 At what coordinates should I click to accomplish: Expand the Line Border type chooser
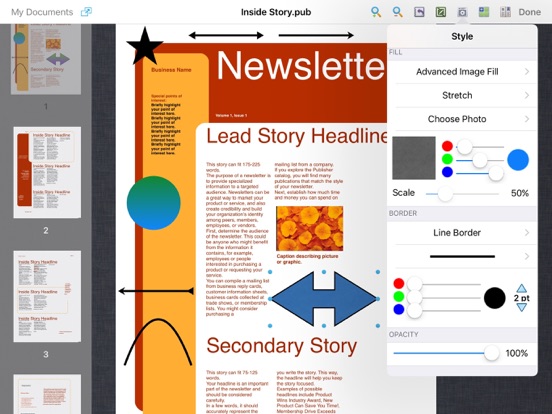pos(462,233)
